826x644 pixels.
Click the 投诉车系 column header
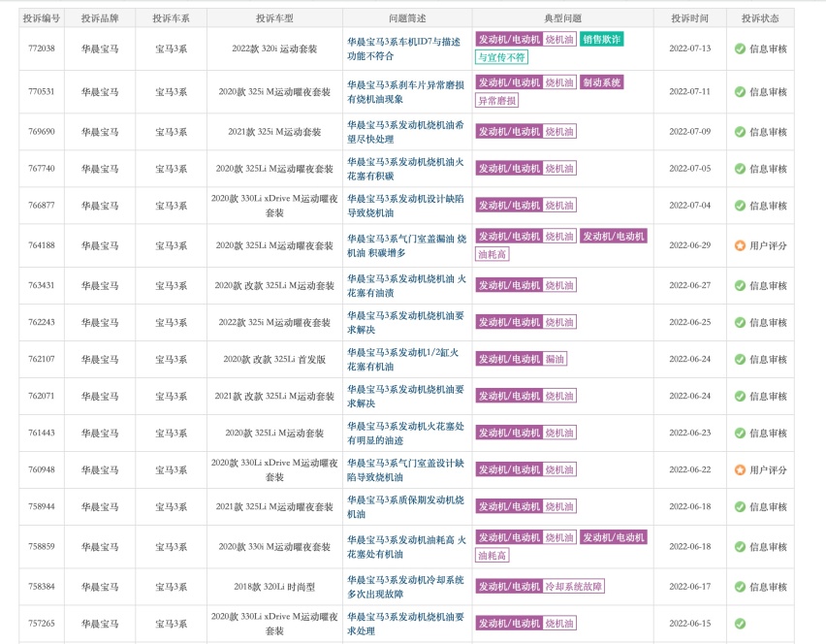point(172,18)
